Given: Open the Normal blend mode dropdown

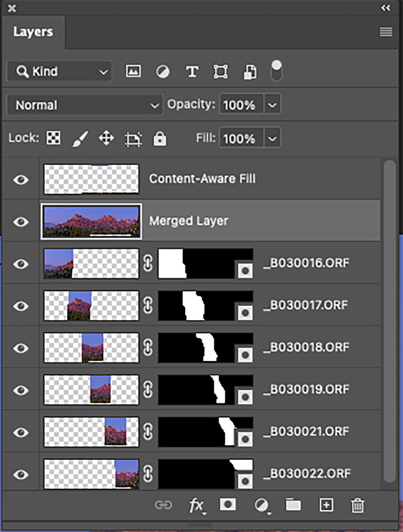Looking at the screenshot, I should 84,105.
